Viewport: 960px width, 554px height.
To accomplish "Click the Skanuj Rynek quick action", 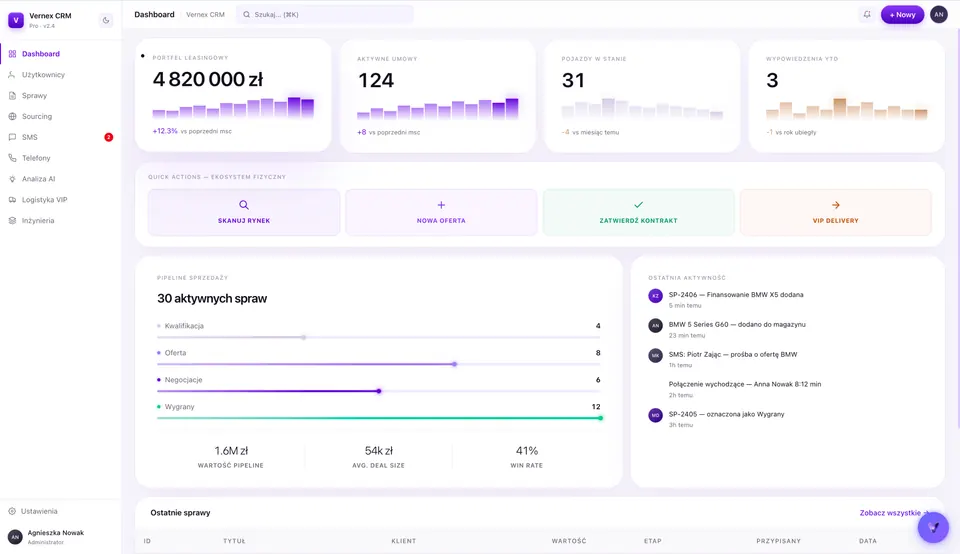I will [244, 212].
